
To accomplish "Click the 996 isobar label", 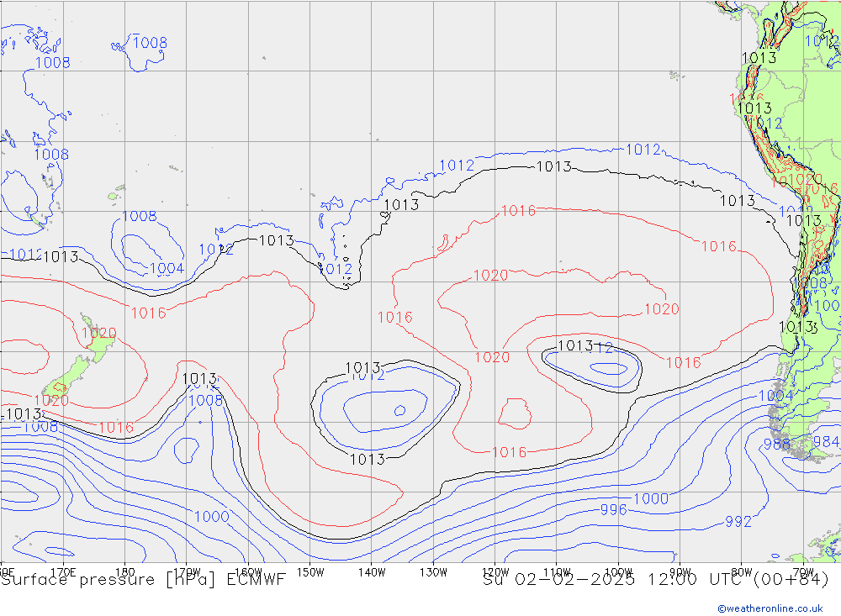I will 613,510.
